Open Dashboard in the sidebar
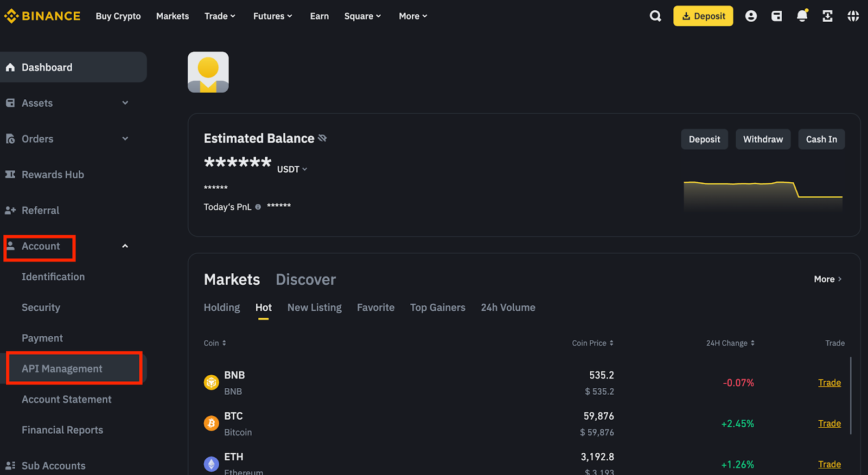The height and width of the screenshot is (475, 868). [x=73, y=67]
